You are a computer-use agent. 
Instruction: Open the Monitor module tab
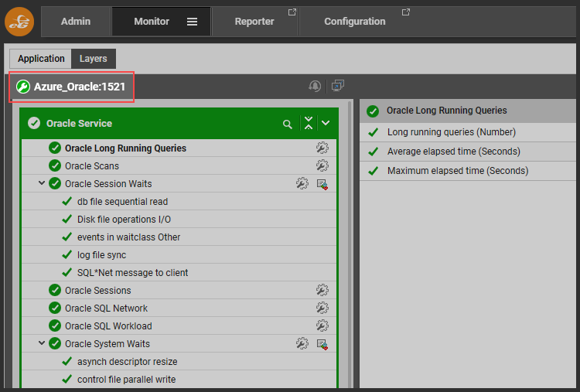pos(152,22)
